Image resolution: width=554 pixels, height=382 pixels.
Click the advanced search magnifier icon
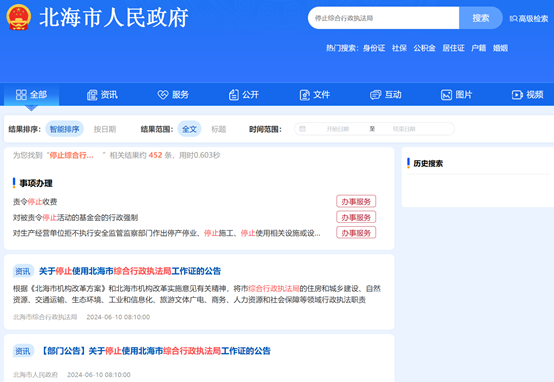tap(513, 18)
